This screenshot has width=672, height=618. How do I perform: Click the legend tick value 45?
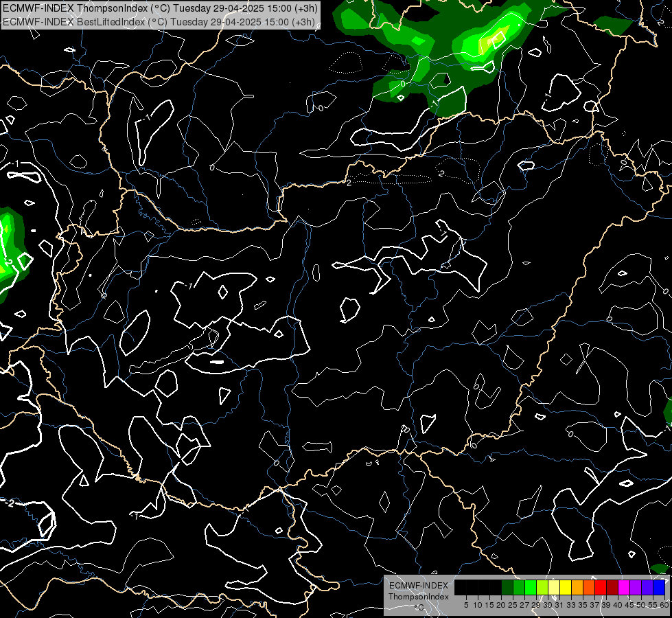tap(629, 605)
